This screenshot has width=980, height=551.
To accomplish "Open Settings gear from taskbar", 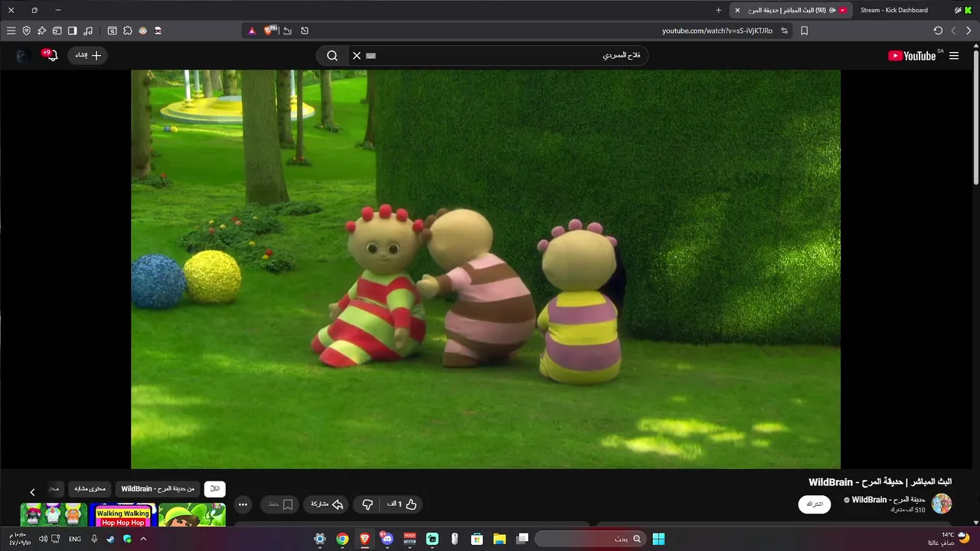I will point(320,539).
